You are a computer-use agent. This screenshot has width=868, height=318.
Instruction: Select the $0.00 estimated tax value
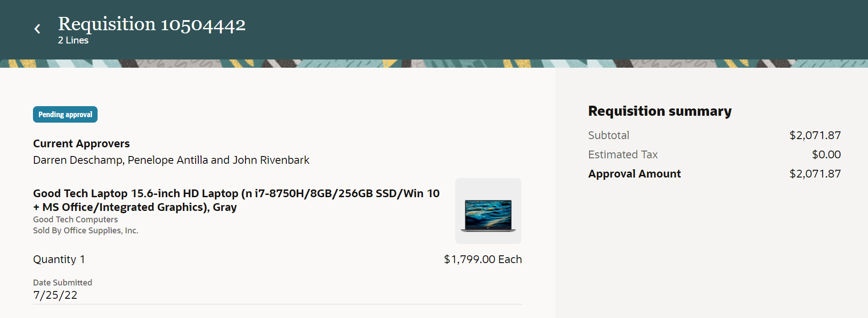[826, 155]
